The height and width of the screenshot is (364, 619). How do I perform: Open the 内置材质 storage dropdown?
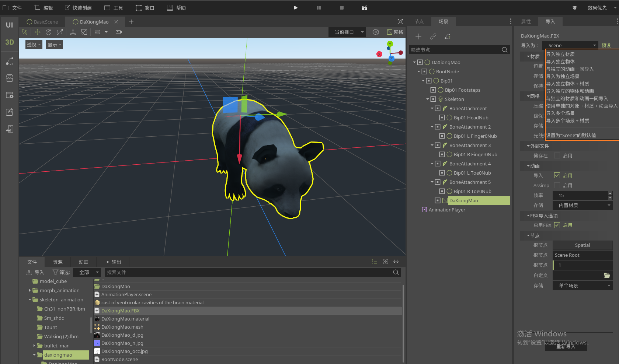click(583, 205)
